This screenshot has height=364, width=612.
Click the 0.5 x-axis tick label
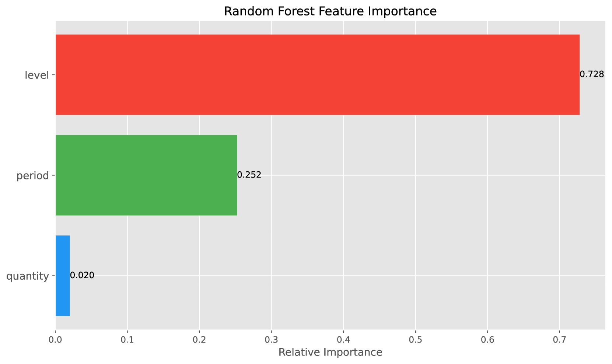pyautogui.click(x=415, y=338)
